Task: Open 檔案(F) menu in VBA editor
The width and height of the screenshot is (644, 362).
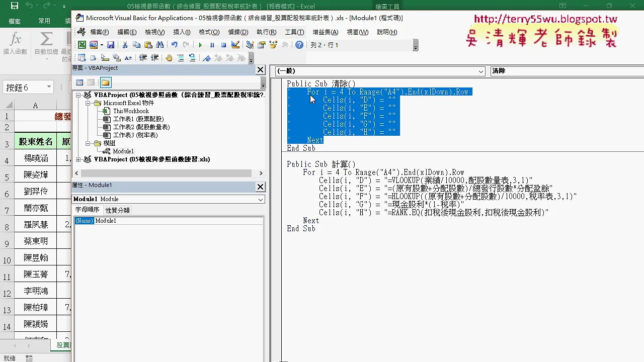Action: tap(99, 32)
